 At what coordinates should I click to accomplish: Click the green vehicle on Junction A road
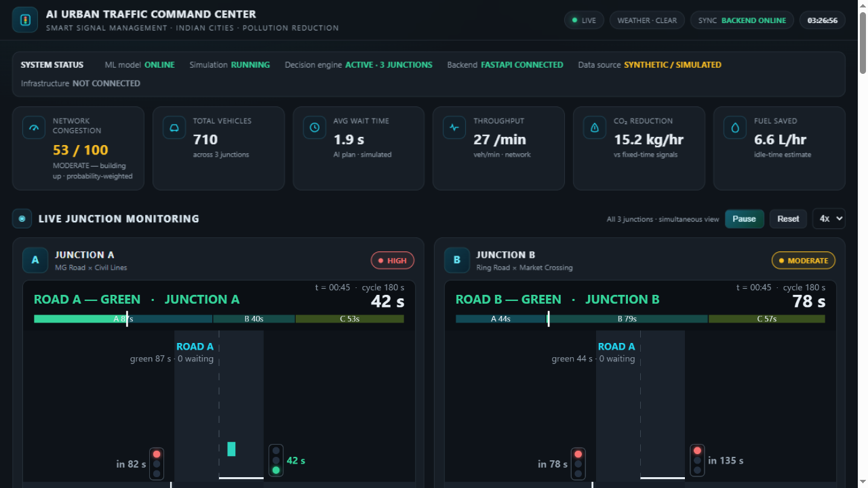click(x=231, y=449)
